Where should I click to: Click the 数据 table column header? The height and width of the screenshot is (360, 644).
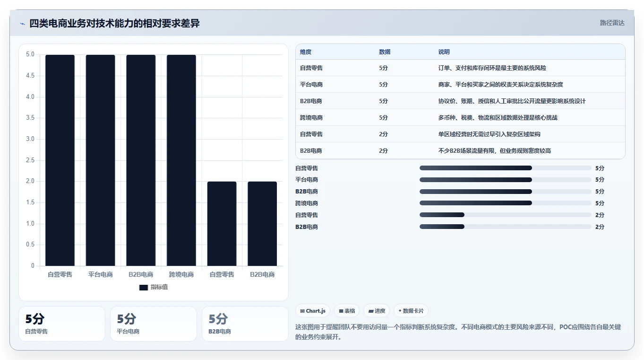pos(385,52)
